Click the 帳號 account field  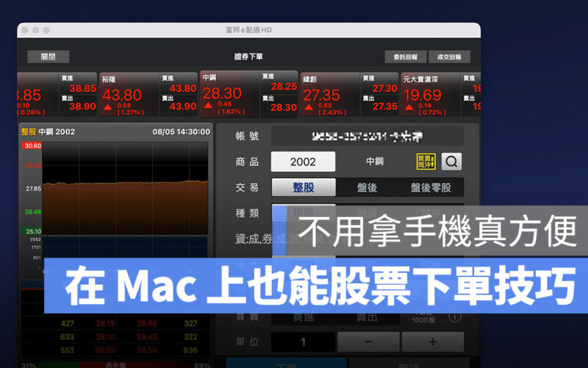(367, 136)
